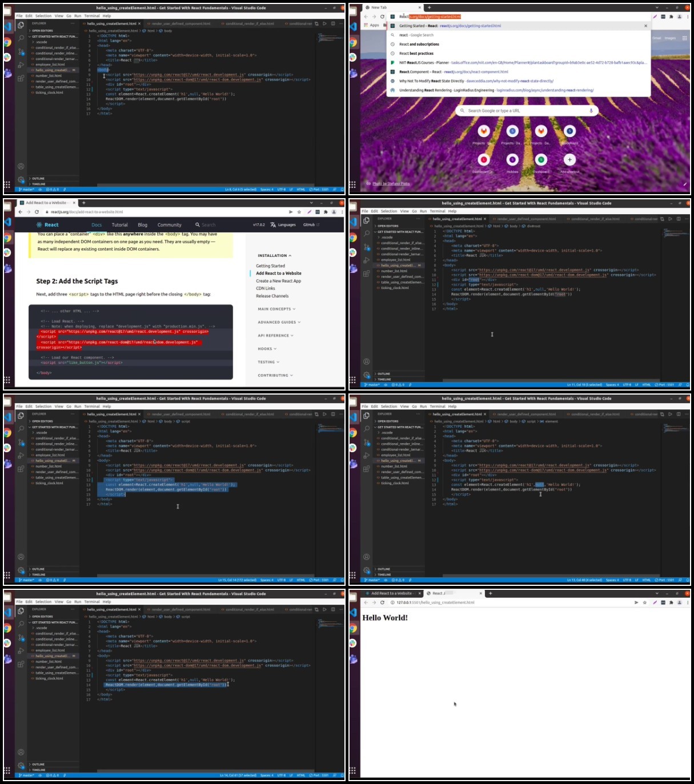Open Slack from the dock beside the React docs page
The image size is (694, 784).
(x=8, y=252)
